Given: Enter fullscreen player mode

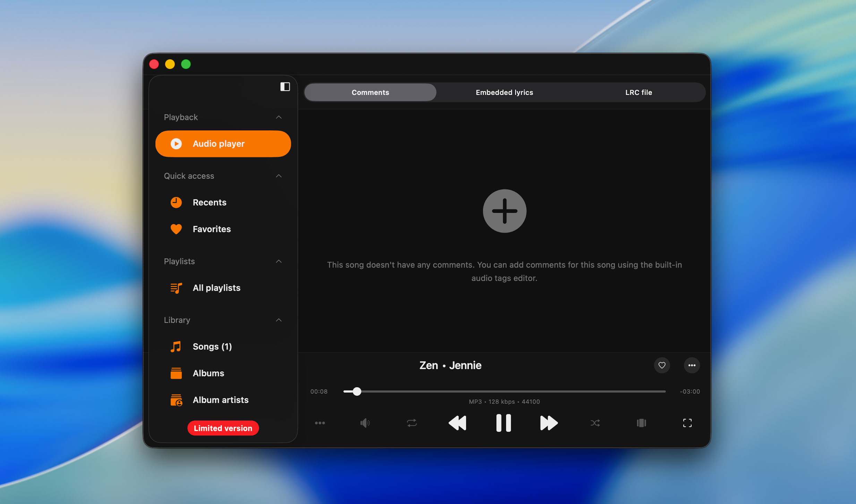Looking at the screenshot, I should pos(687,423).
